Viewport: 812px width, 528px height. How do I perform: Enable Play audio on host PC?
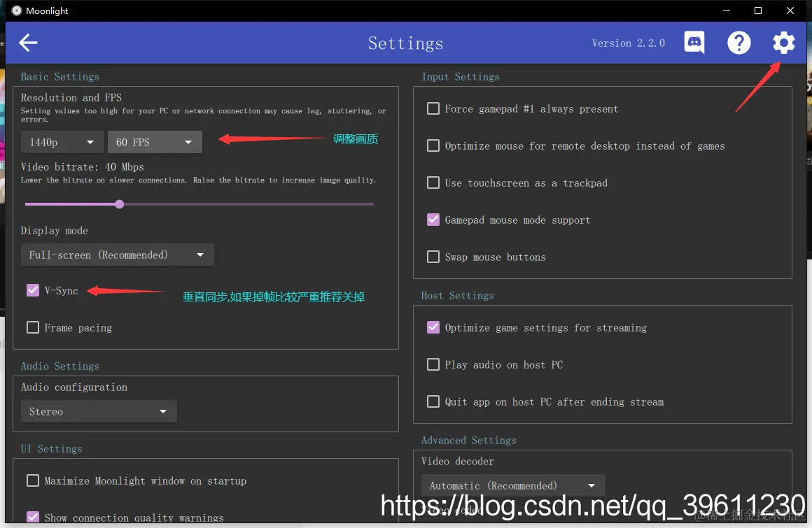433,364
